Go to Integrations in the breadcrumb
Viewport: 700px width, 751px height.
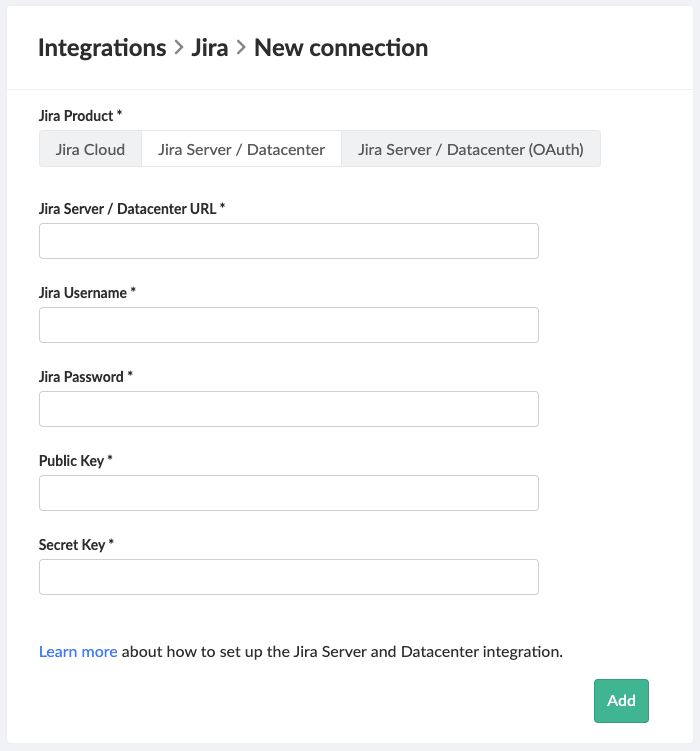[102, 48]
